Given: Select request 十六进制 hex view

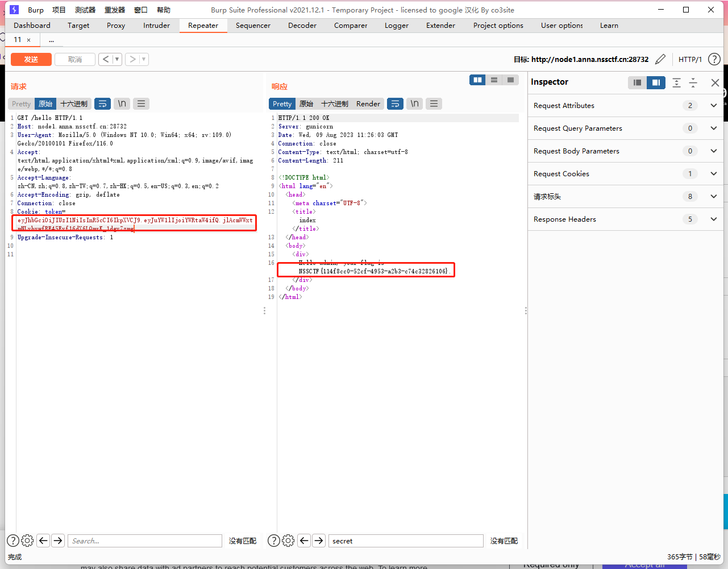Looking at the screenshot, I should click(x=74, y=104).
